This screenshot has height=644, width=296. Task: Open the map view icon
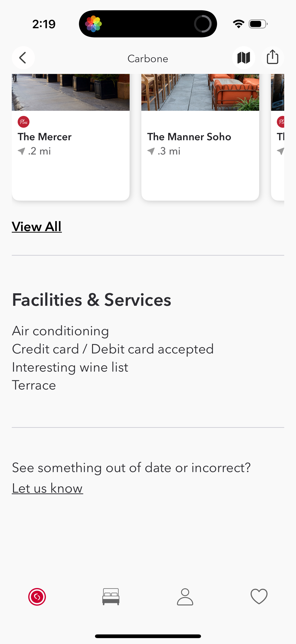(x=243, y=58)
